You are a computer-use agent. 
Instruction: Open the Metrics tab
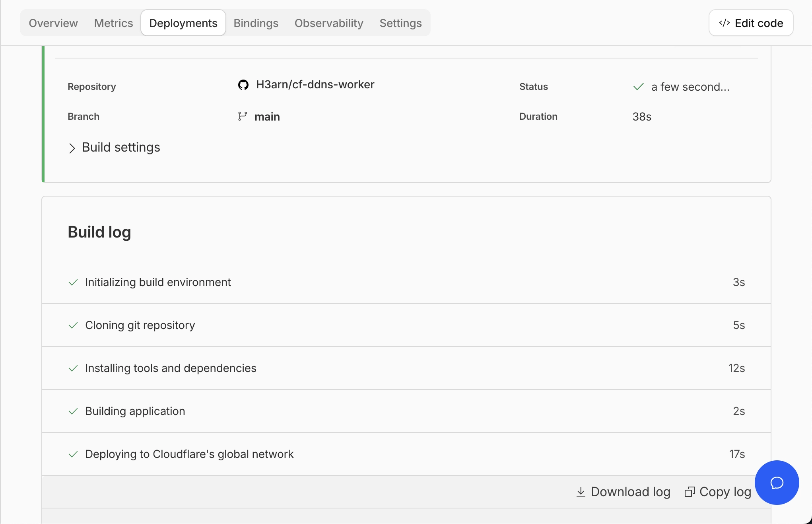tap(113, 23)
